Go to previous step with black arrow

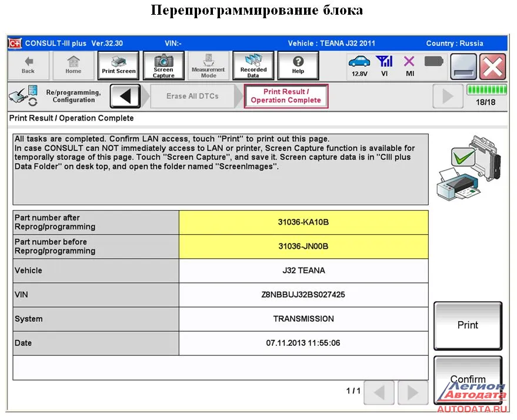click(125, 96)
